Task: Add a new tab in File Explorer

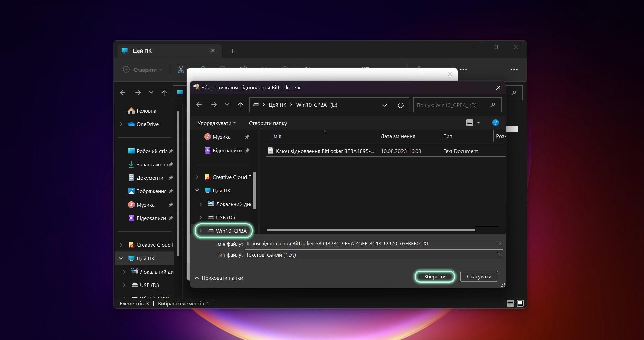Action: coord(233,51)
